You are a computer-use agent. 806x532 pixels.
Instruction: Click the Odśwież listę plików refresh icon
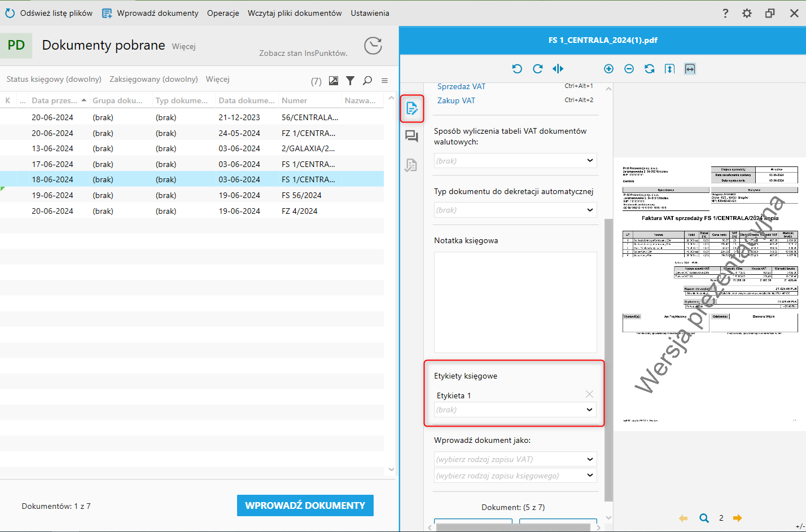coord(10,13)
